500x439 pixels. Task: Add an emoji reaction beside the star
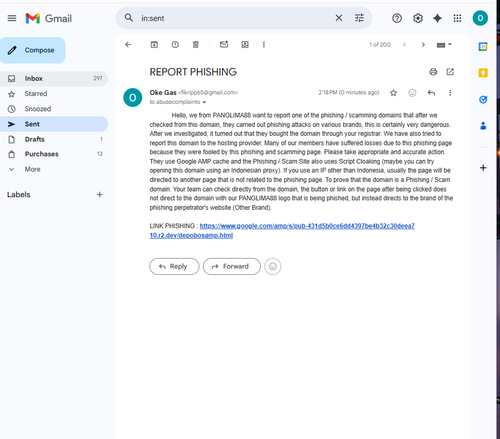pos(412,93)
